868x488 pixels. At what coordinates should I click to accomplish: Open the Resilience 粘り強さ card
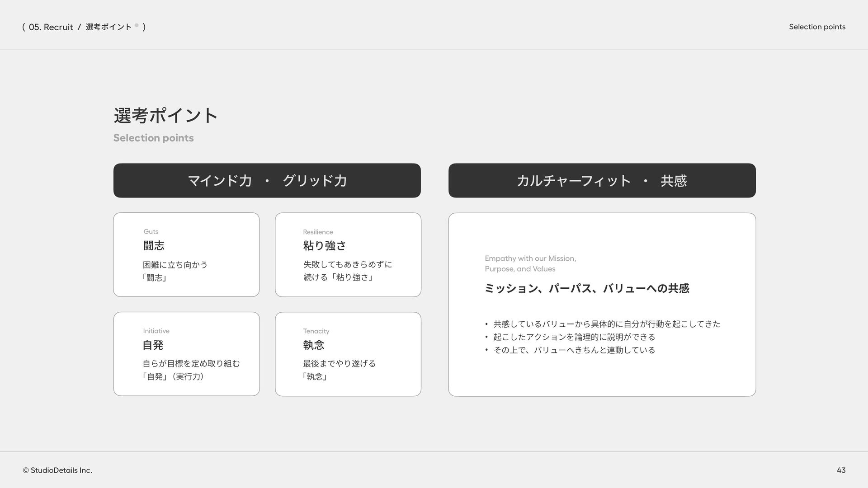coord(348,254)
